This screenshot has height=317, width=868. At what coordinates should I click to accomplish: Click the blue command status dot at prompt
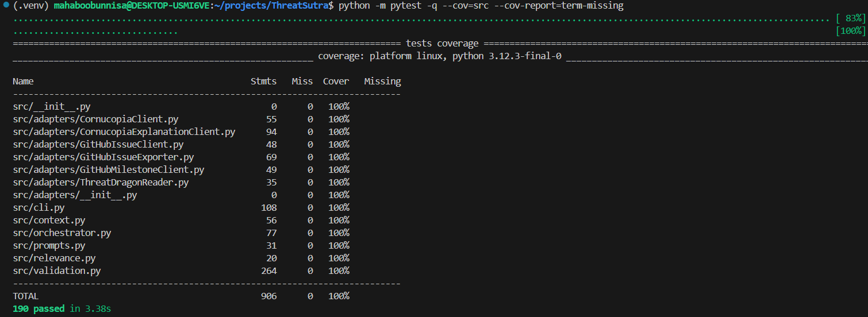click(x=5, y=6)
